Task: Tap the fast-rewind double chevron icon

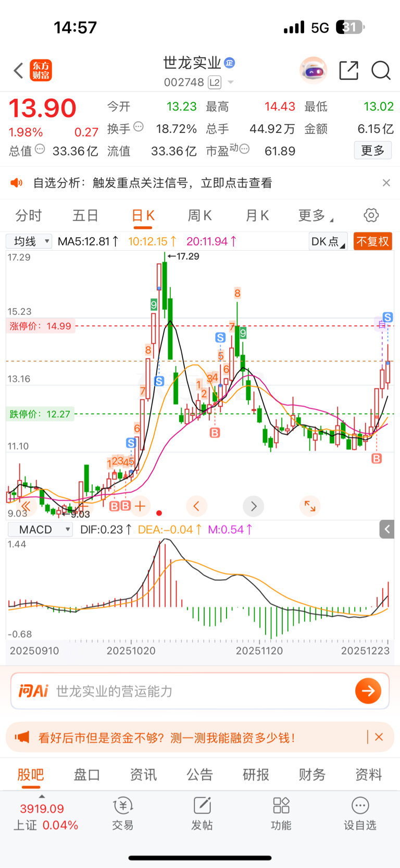Action: point(26,506)
